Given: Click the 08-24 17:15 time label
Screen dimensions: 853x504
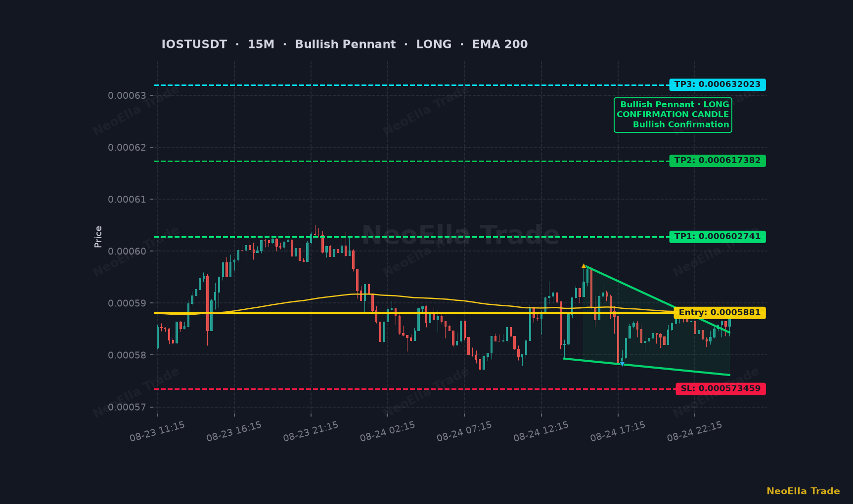Looking at the screenshot, I should pos(618,431).
